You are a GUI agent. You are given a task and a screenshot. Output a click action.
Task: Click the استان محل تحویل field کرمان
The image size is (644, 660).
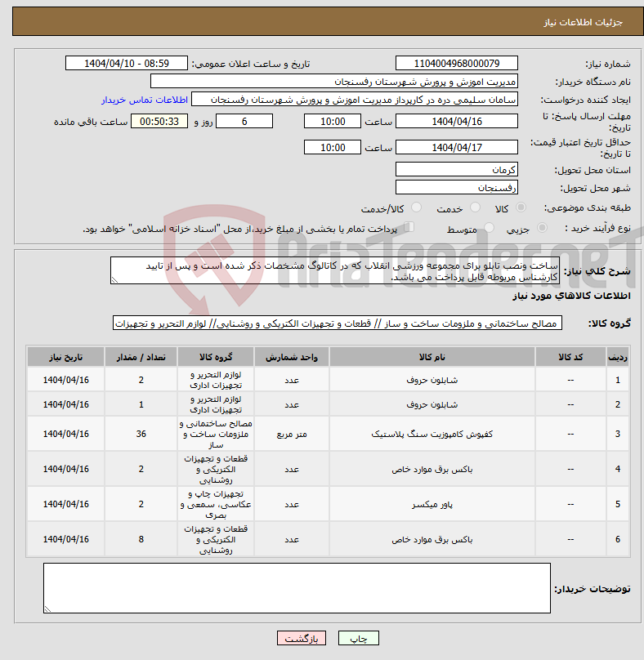pyautogui.click(x=457, y=170)
